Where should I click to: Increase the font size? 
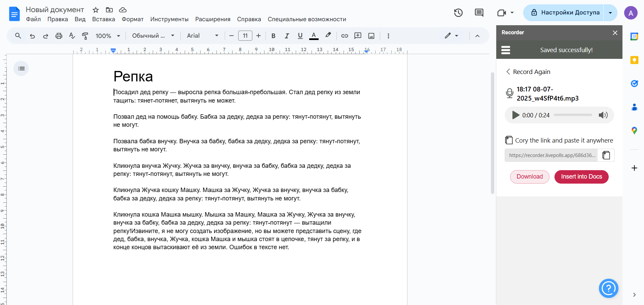point(258,36)
